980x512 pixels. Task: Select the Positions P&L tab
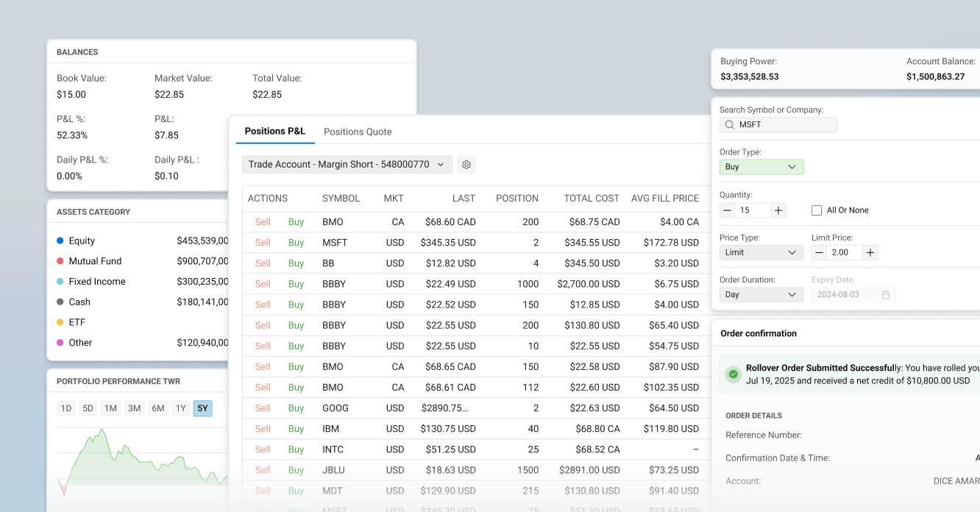[x=275, y=132]
